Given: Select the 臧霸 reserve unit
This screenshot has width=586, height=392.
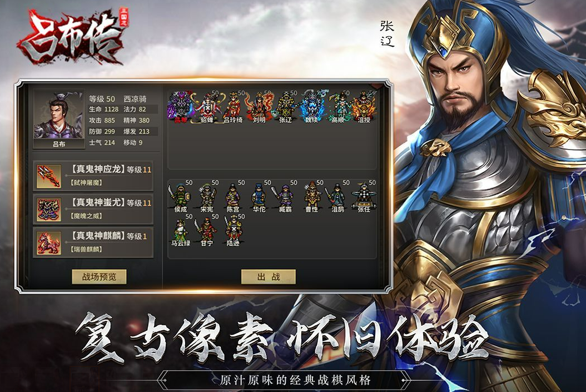Looking at the screenshot, I should 285,197.
